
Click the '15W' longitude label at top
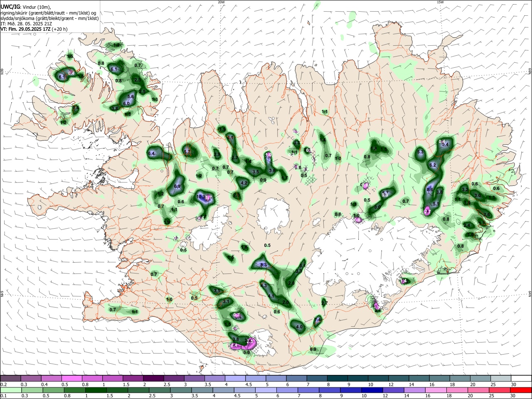coord(440,2)
